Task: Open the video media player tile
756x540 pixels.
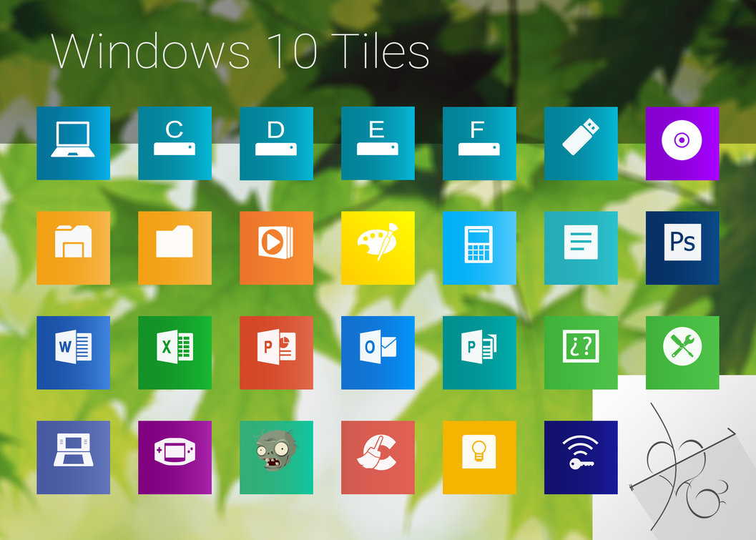Action: pyautogui.click(x=276, y=247)
